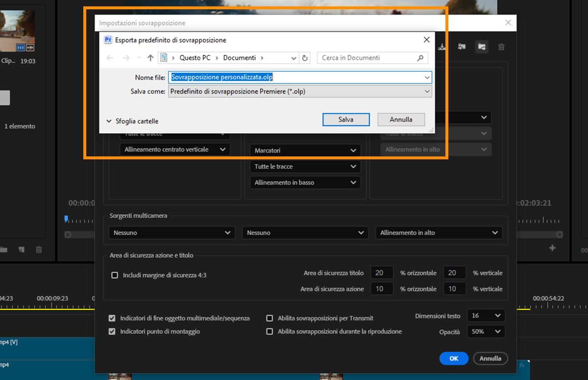The height and width of the screenshot is (380, 588).
Task: Click the search magnifier in Cerca in Documenti
Action: point(420,58)
